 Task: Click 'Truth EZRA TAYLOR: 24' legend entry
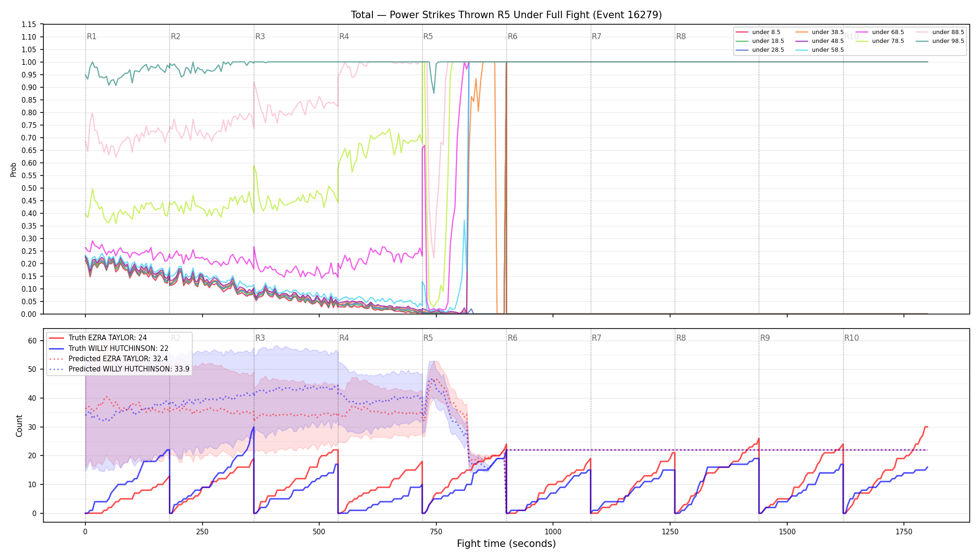[108, 338]
